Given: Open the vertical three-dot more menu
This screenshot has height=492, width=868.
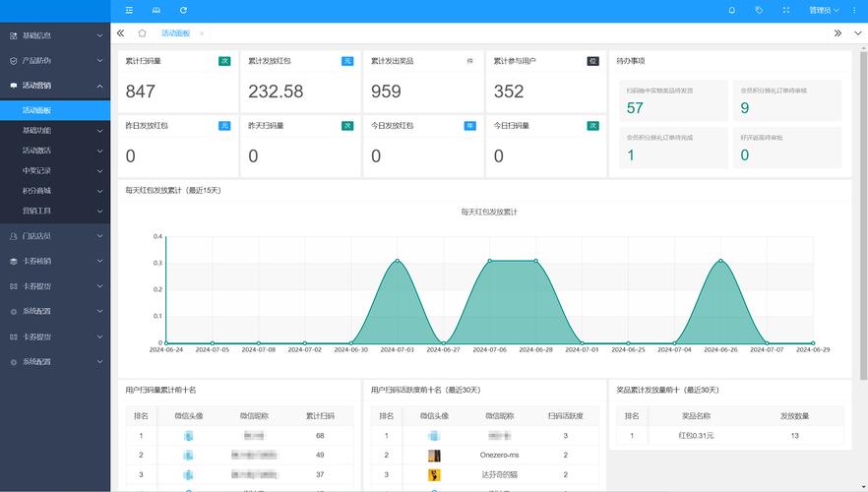Looking at the screenshot, I should click(x=854, y=10).
